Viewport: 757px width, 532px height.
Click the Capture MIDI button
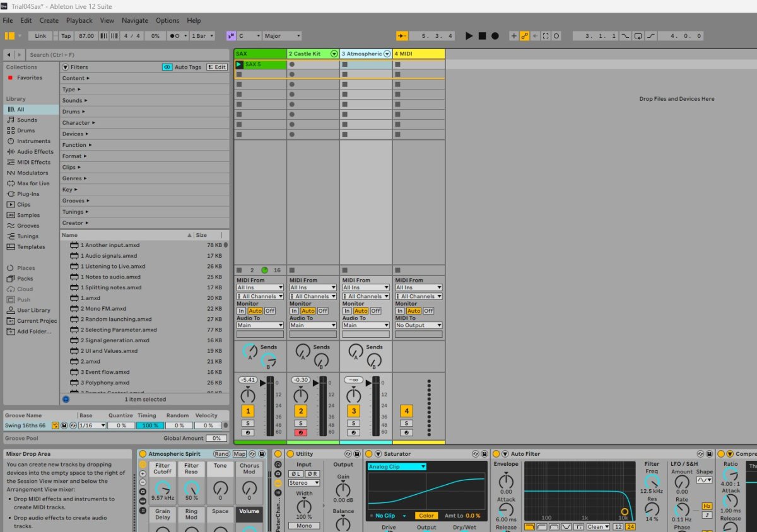(546, 36)
